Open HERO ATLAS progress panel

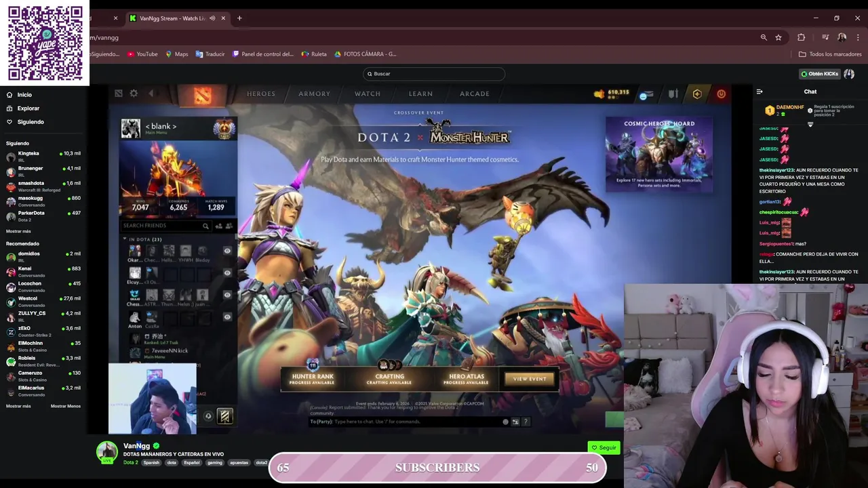click(467, 378)
